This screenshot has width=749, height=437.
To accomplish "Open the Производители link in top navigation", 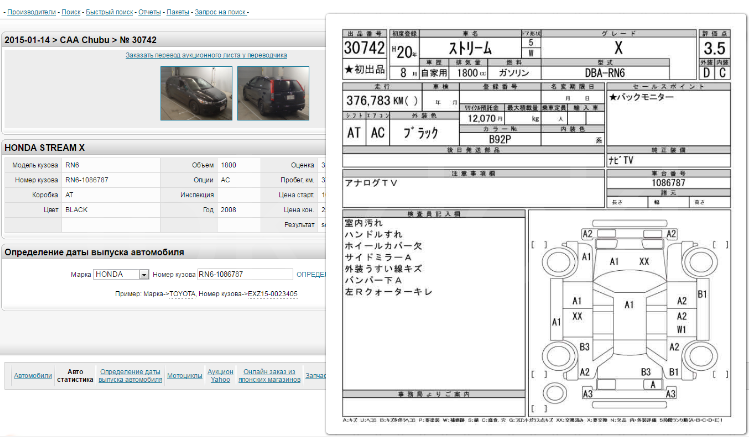I will point(32,12).
